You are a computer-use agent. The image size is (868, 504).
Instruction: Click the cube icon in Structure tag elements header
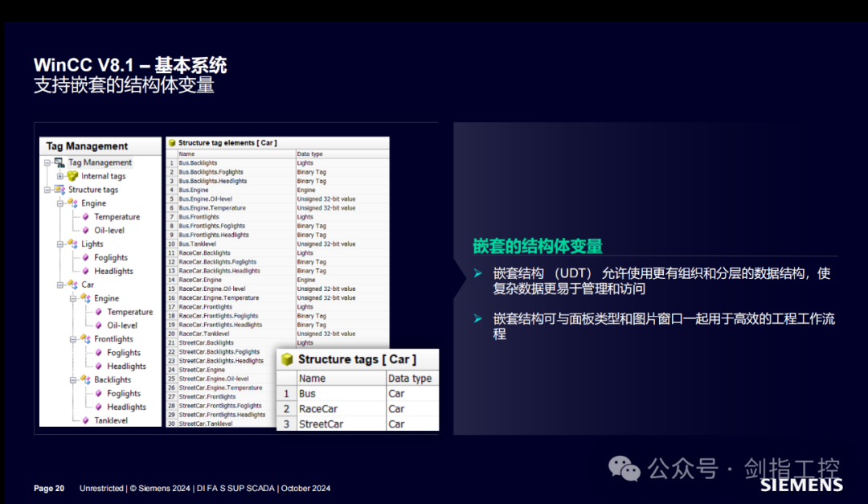click(x=174, y=142)
